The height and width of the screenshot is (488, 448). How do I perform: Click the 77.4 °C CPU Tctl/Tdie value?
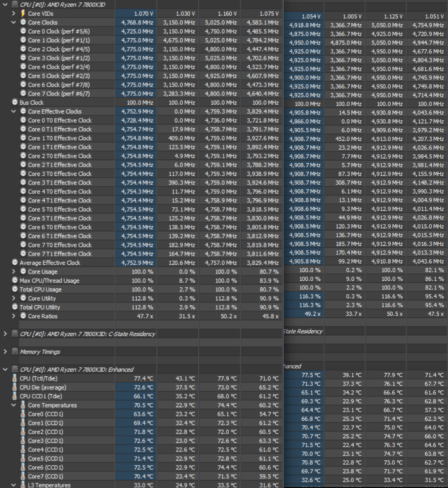143,378
